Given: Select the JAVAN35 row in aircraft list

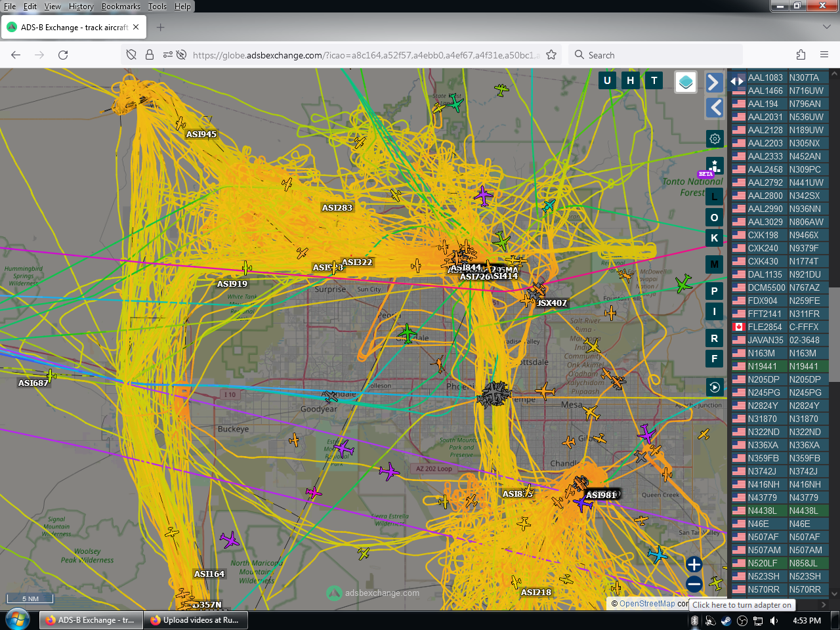Looking at the screenshot, I should click(780, 340).
